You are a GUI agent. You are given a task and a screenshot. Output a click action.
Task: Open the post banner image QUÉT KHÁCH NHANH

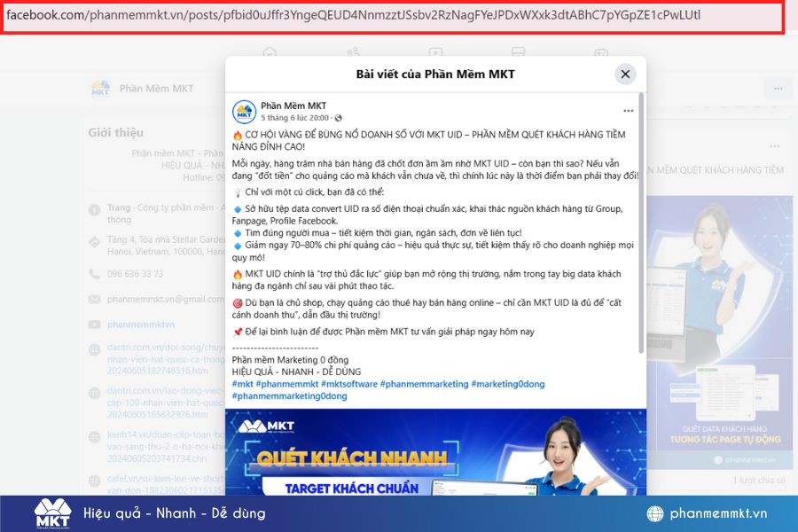(x=435, y=452)
